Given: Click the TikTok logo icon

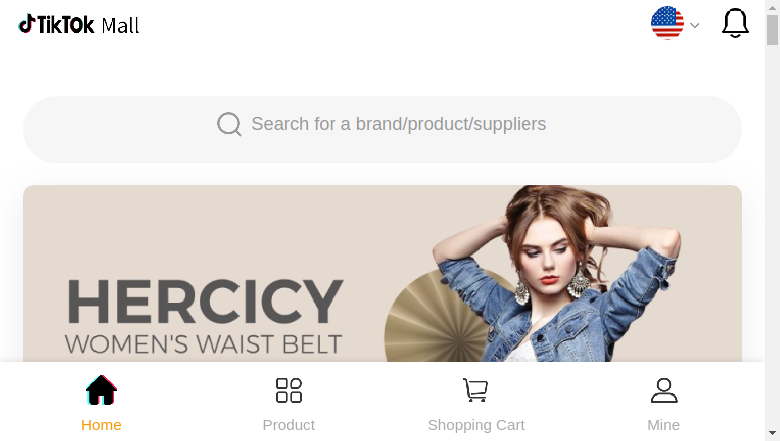Looking at the screenshot, I should tap(27, 24).
